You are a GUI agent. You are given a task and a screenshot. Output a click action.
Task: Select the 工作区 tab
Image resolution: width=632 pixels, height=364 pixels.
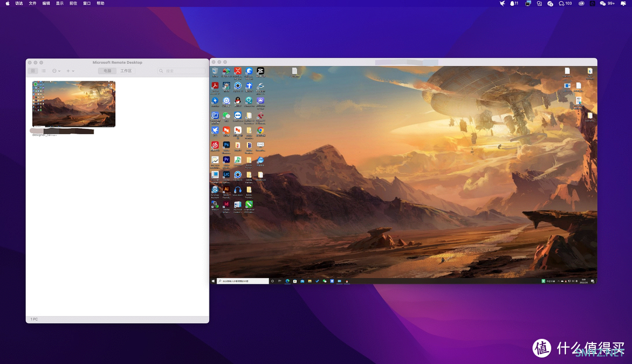click(x=126, y=71)
